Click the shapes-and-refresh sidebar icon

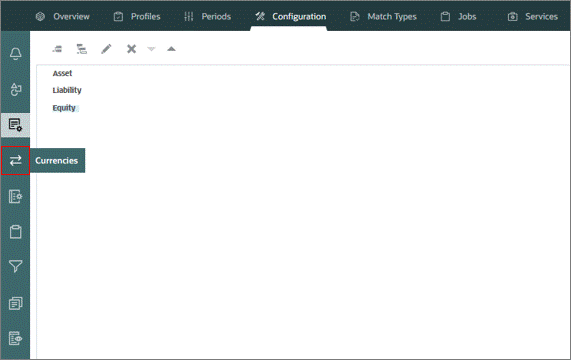15,89
